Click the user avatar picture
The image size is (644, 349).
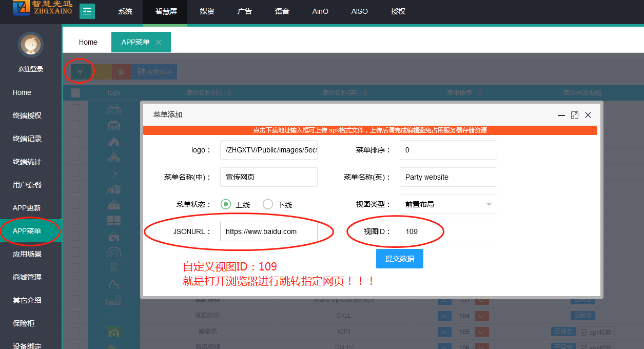click(x=31, y=45)
